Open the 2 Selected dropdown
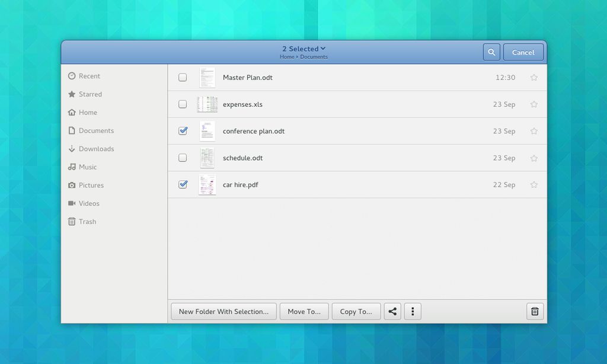This screenshot has height=364, width=607. coord(303,49)
